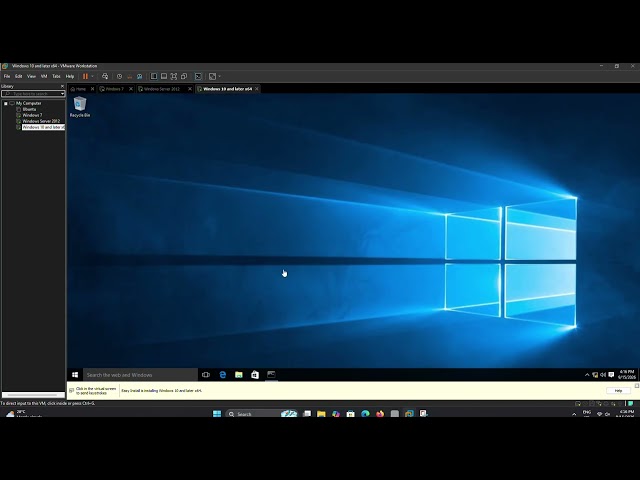Toggle the thumbnail bar from the toolbar
Image resolution: width=640 pixels, height=480 pixels.
(x=164, y=76)
